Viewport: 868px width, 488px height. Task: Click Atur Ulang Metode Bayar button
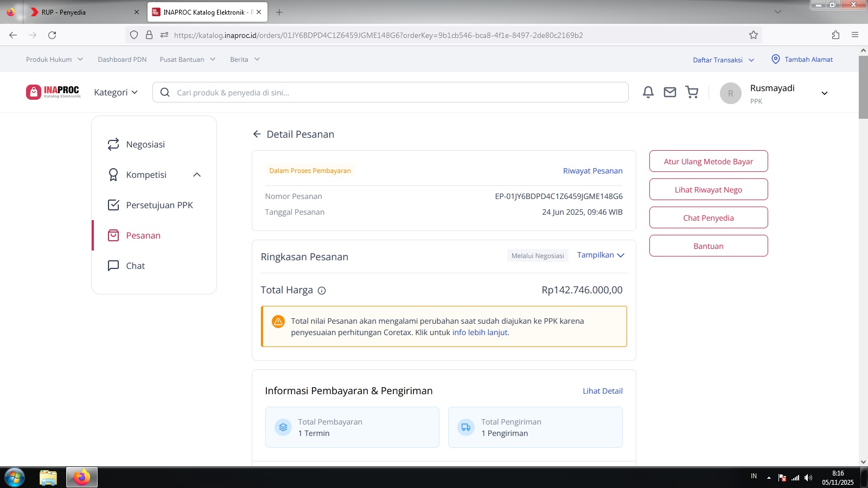pos(708,162)
